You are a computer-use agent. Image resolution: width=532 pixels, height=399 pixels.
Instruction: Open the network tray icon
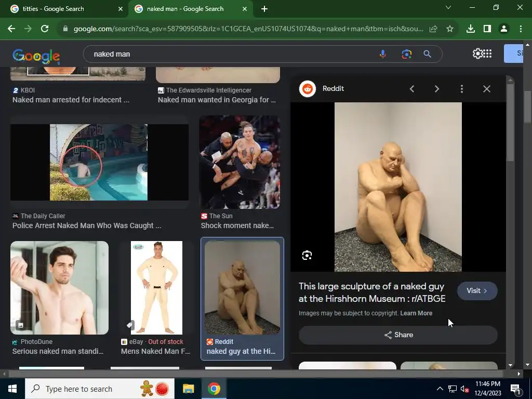click(453, 389)
